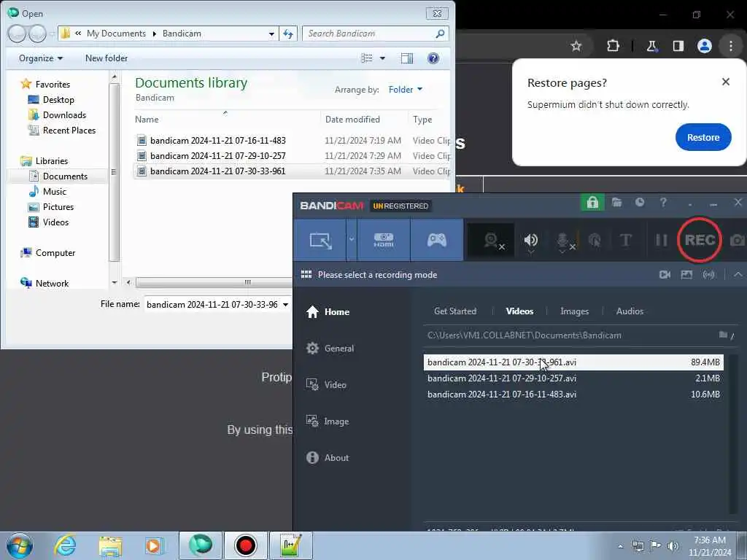
Task: Open Windows Start button
Action: point(20,545)
